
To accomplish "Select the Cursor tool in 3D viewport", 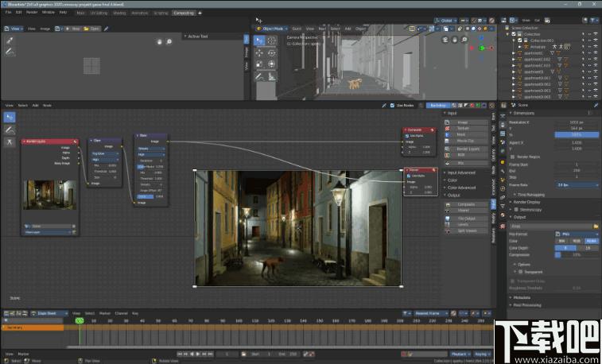I will pyautogui.click(x=272, y=41).
